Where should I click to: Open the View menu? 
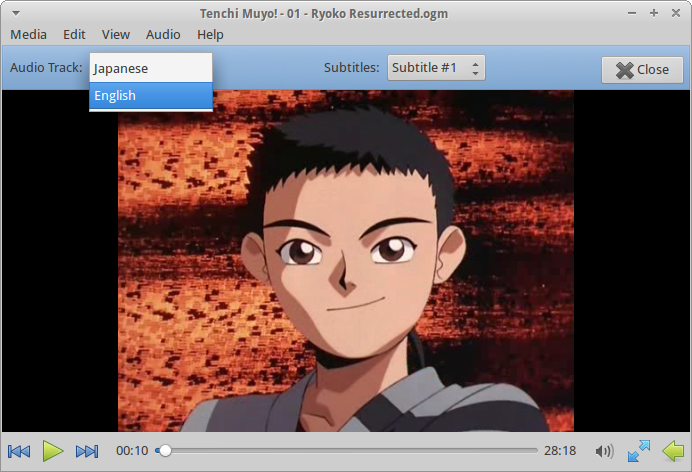click(116, 34)
